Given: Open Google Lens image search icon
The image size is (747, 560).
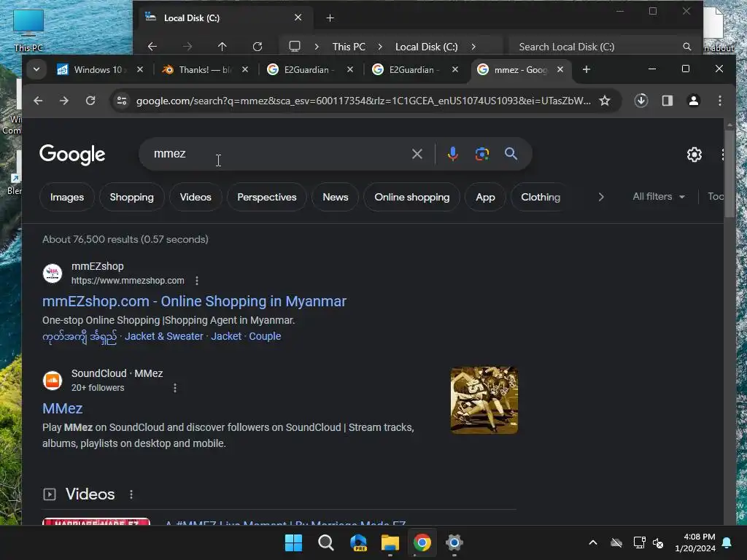Looking at the screenshot, I should pyautogui.click(x=482, y=154).
